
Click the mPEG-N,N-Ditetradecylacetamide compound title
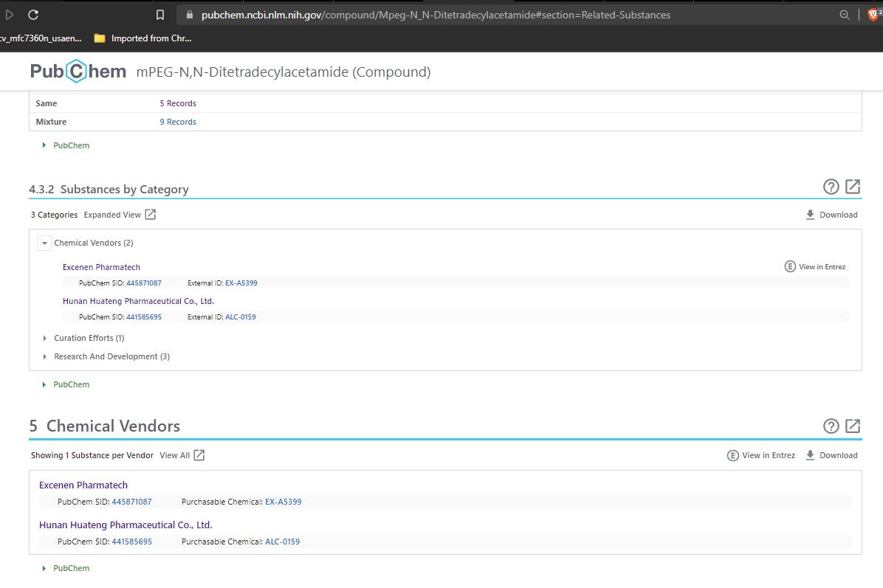click(284, 72)
